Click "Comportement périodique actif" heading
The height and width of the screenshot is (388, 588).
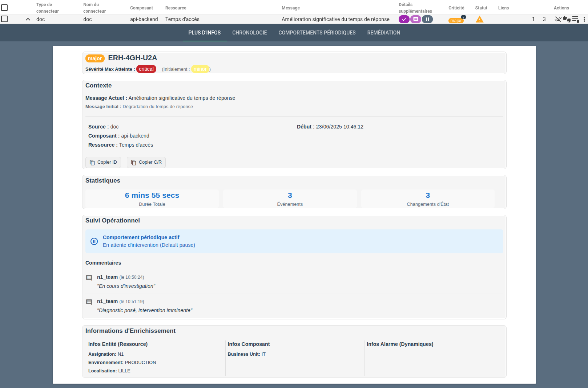pyautogui.click(x=141, y=237)
